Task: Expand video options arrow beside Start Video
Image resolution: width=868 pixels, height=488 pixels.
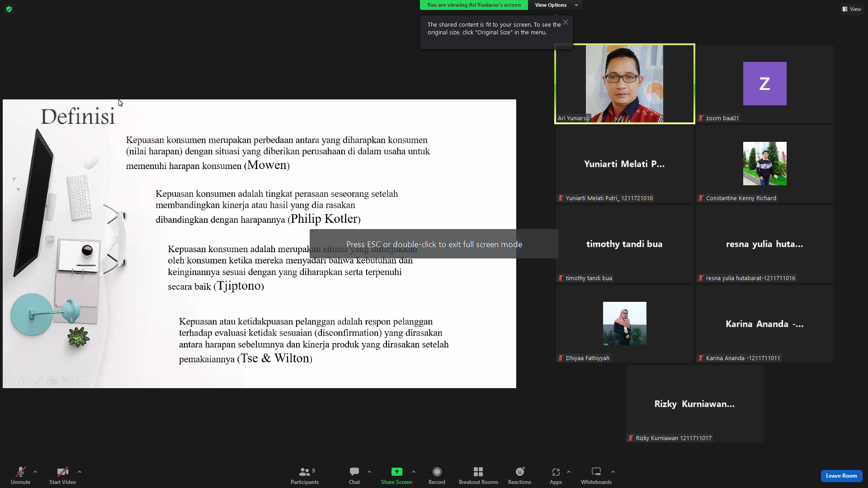Action: click(80, 472)
